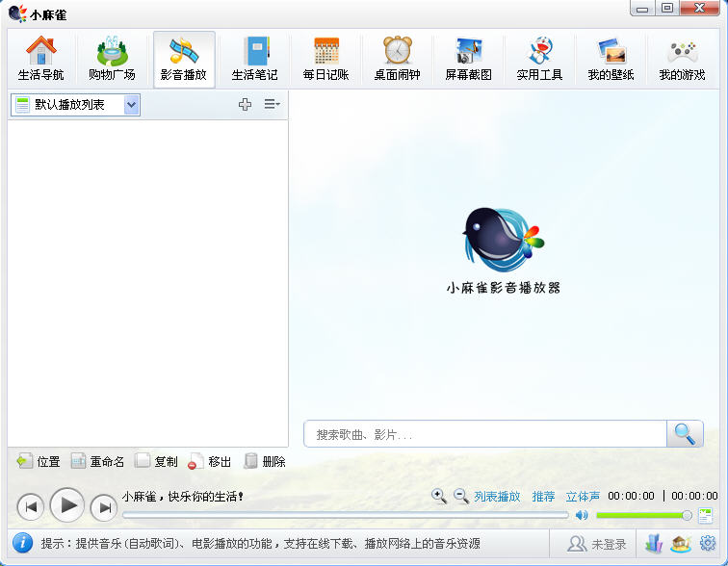This screenshot has height=566, width=728.
Task: Open 实用工具 utilities module
Action: click(x=539, y=59)
